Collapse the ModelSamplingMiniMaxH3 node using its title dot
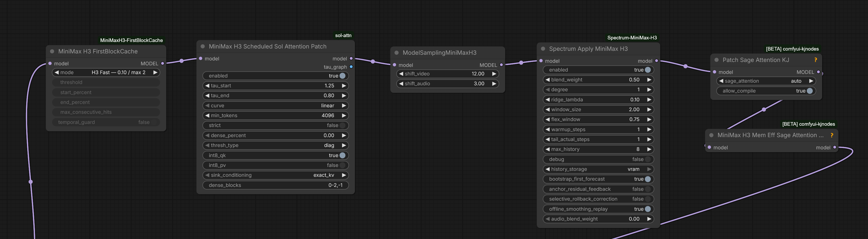 pos(397,53)
